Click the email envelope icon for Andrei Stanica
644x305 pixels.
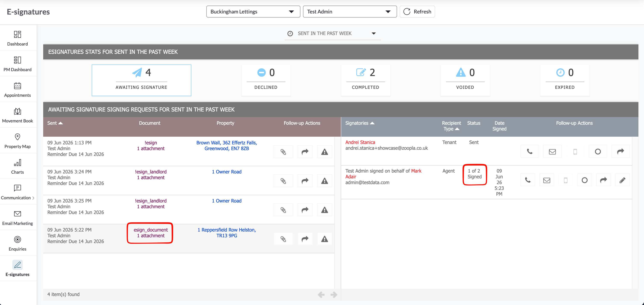click(x=552, y=151)
